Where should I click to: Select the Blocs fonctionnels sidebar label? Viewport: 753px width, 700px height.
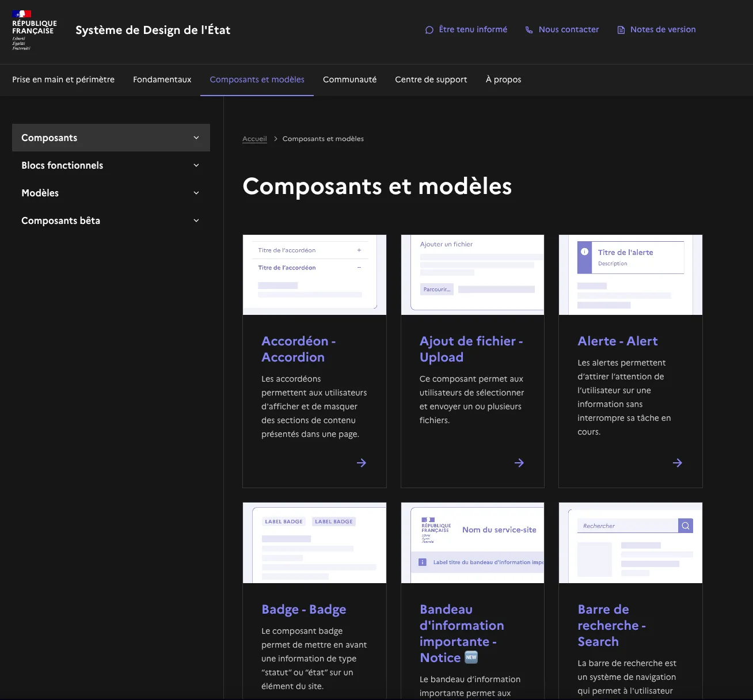coord(62,165)
